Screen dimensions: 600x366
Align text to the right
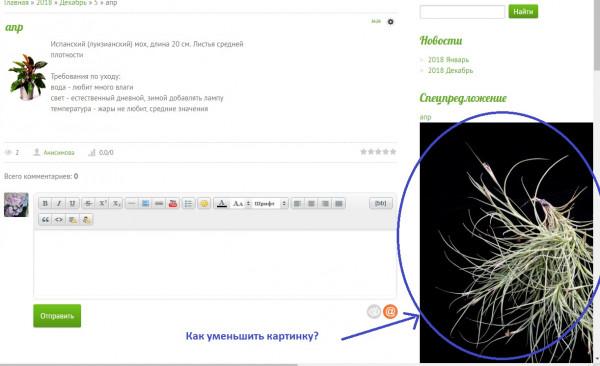[325, 203]
